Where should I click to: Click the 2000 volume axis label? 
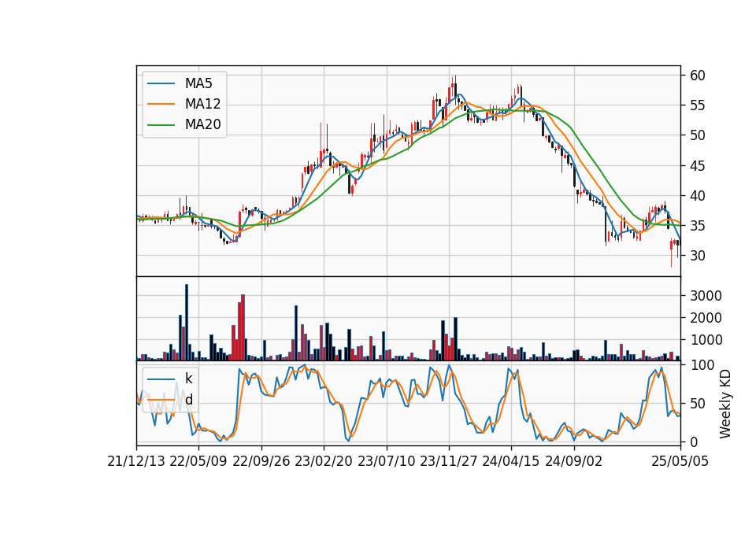(706, 318)
